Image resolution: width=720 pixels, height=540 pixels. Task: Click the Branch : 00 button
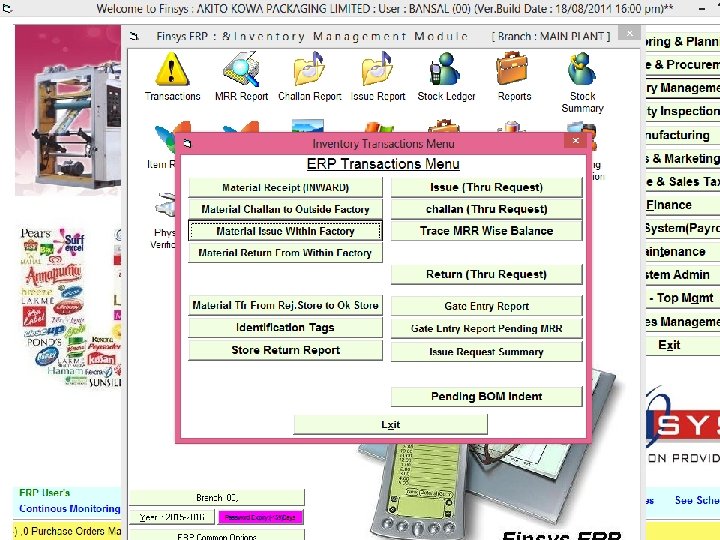[x=217, y=498]
